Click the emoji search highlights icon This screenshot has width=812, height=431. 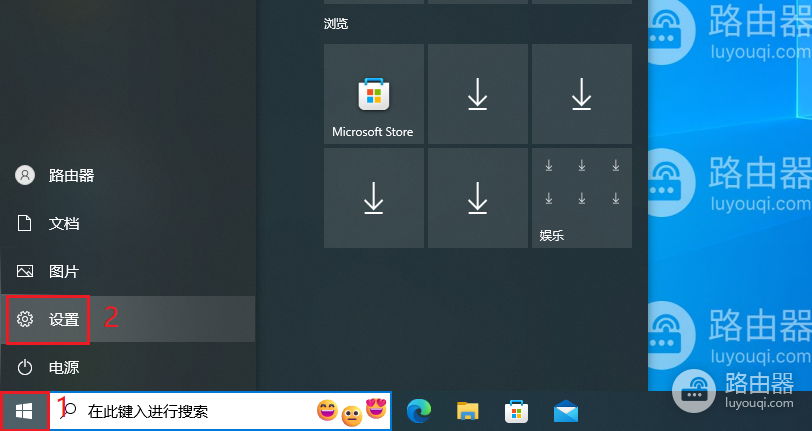pos(352,411)
